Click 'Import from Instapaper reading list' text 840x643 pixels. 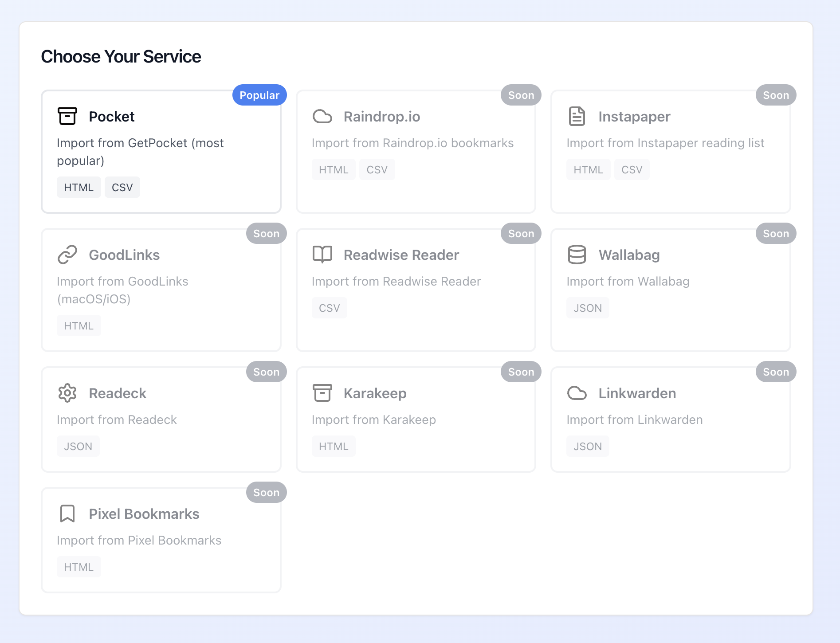coord(665,143)
